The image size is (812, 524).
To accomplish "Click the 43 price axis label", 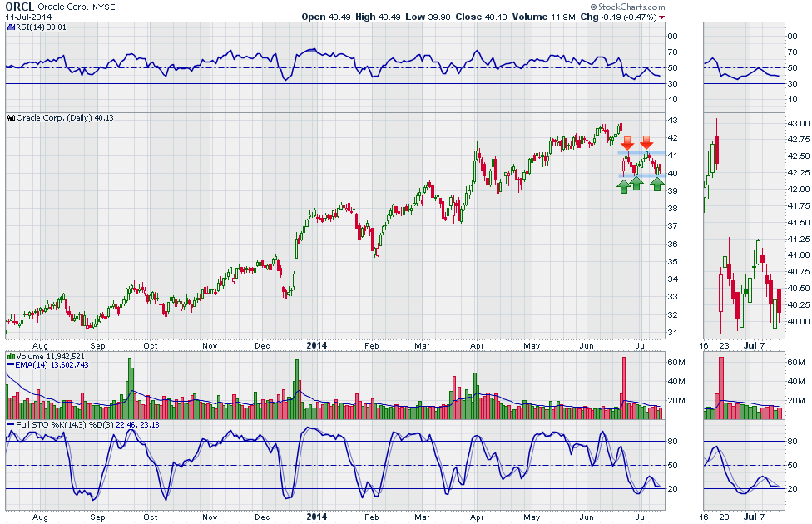I will pos(673,120).
